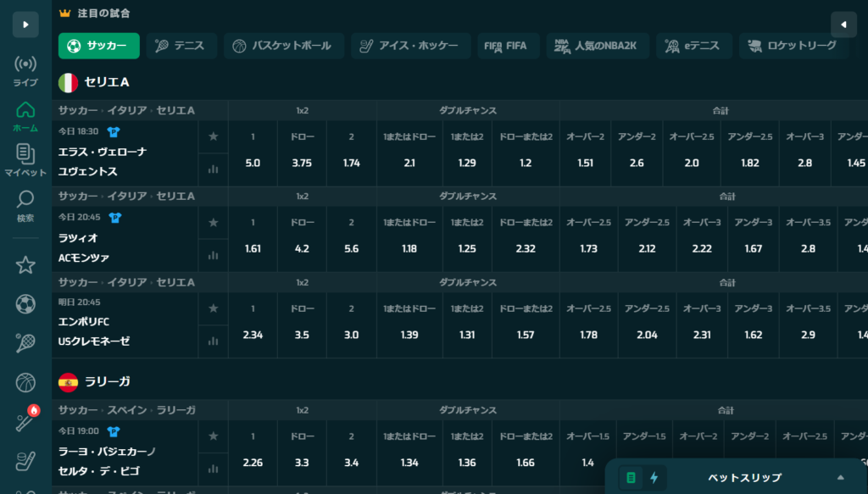This screenshot has width=868, height=494.
Task: Pick オーバー3 at 2.22 for Lazio match
Action: pos(702,239)
